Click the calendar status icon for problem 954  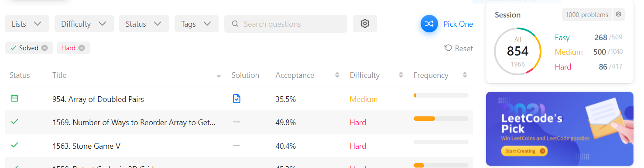pyautogui.click(x=14, y=98)
